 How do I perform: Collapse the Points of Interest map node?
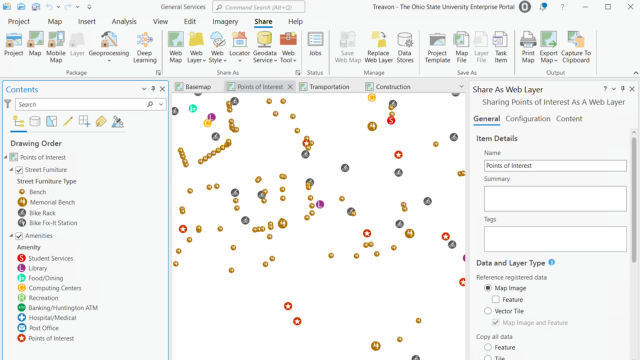[6, 157]
